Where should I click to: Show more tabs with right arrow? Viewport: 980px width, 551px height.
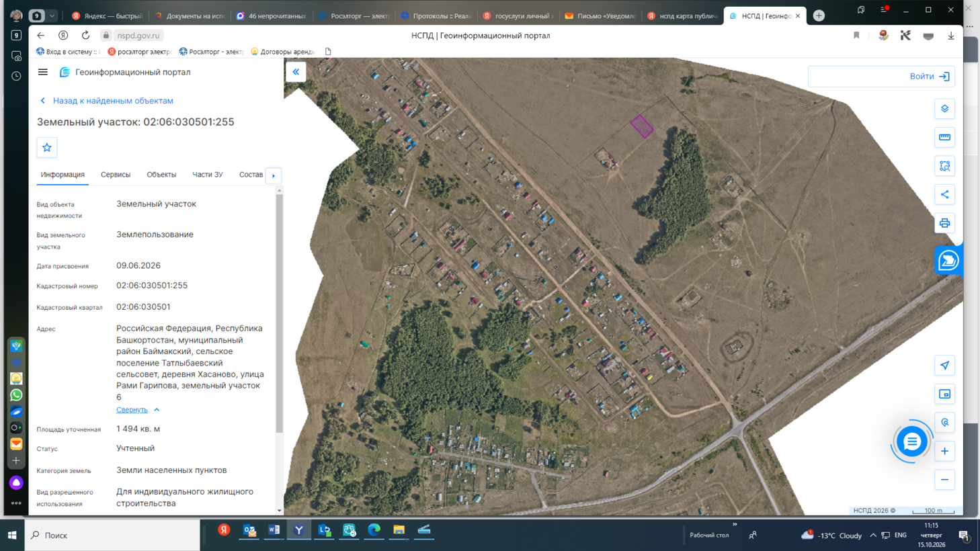pyautogui.click(x=274, y=175)
